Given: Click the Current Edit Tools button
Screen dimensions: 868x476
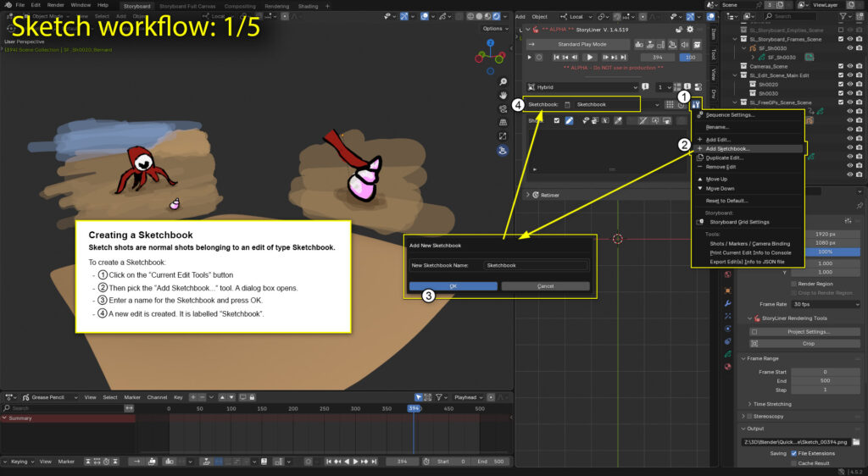Looking at the screenshot, I should [x=695, y=104].
